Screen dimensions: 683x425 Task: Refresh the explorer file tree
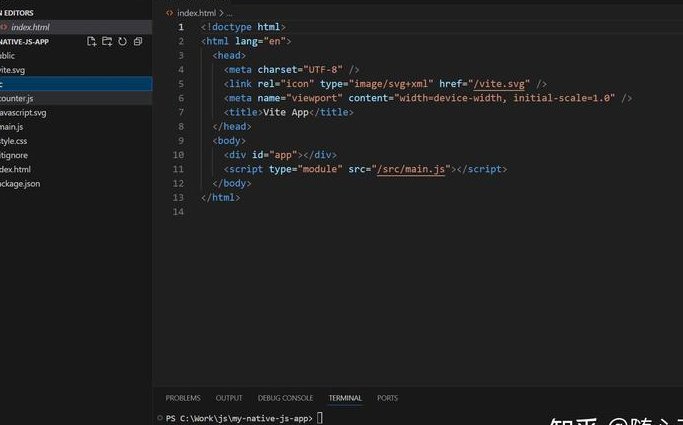pyautogui.click(x=123, y=41)
